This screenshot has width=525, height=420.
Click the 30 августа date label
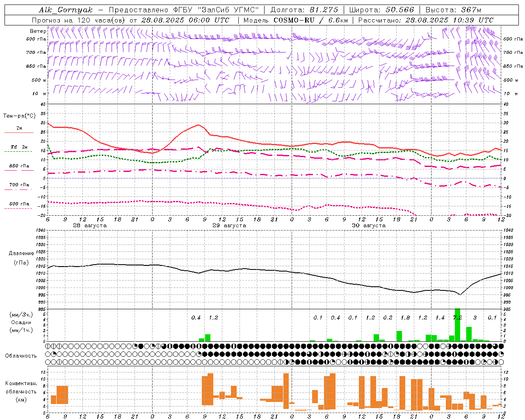tap(369, 226)
